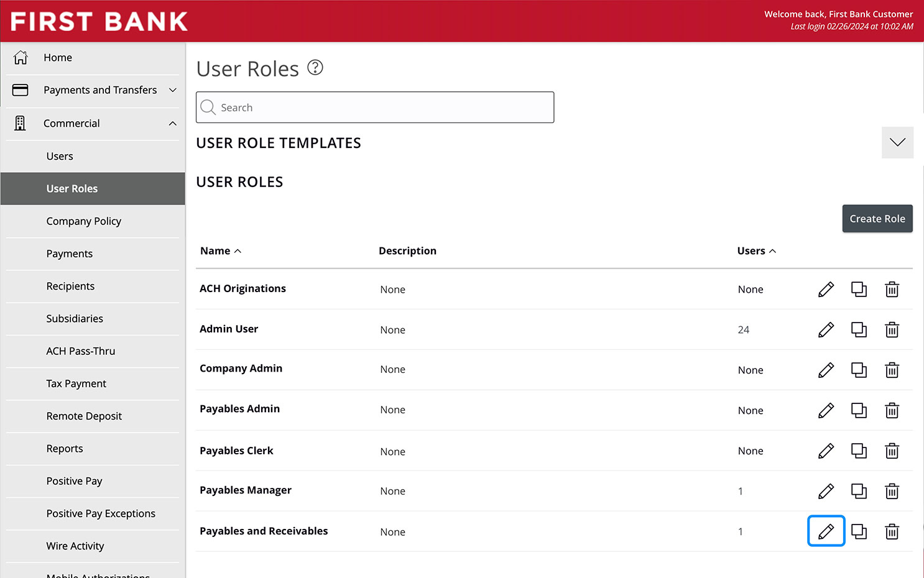Edit the Payables Clerk role
Screen dimensions: 924x578
[826, 451]
